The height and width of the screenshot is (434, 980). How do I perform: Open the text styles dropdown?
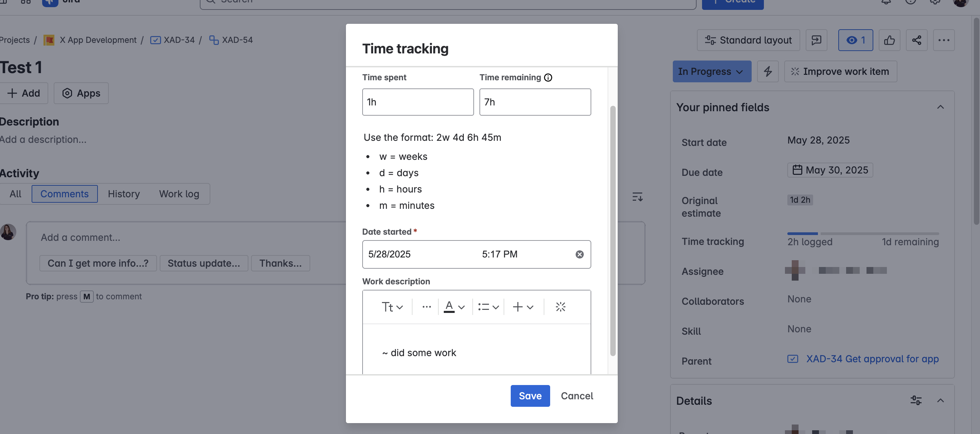[x=392, y=307]
